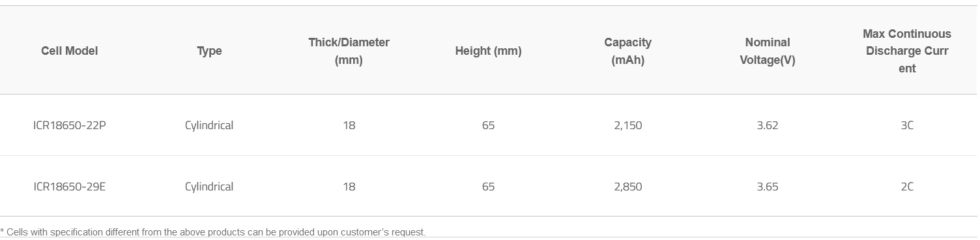Click the Nominal Voltage(V) header
Viewport: 980px width, 240px height.
pyautogui.click(x=768, y=51)
